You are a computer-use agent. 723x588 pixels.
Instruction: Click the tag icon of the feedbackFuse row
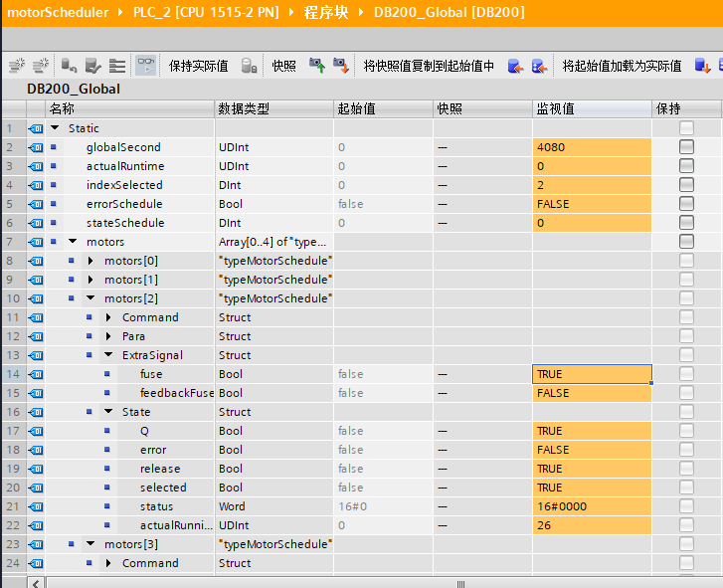36,393
